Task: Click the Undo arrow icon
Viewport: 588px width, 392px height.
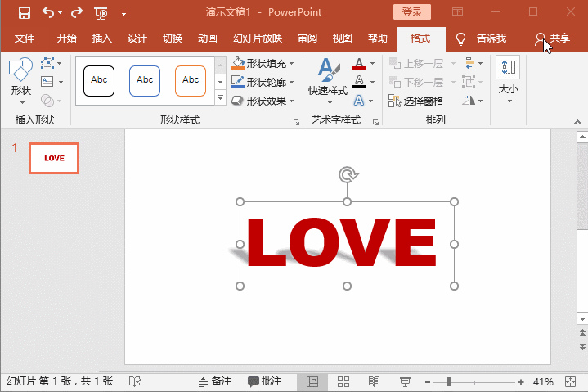Action: 48,12
